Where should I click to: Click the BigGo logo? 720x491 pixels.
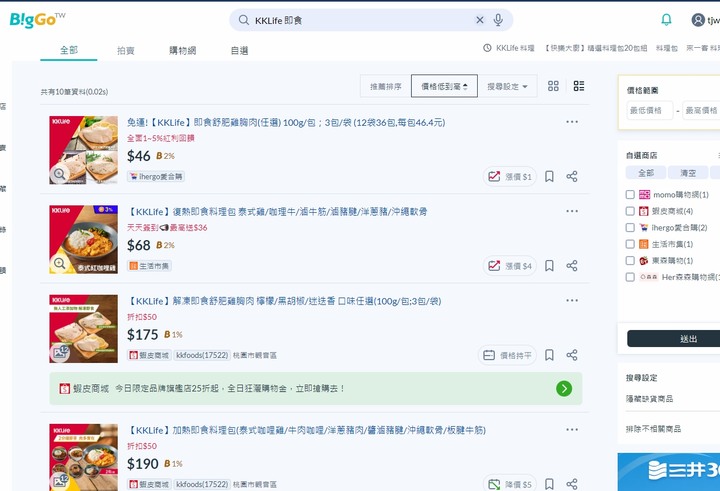tap(37, 20)
